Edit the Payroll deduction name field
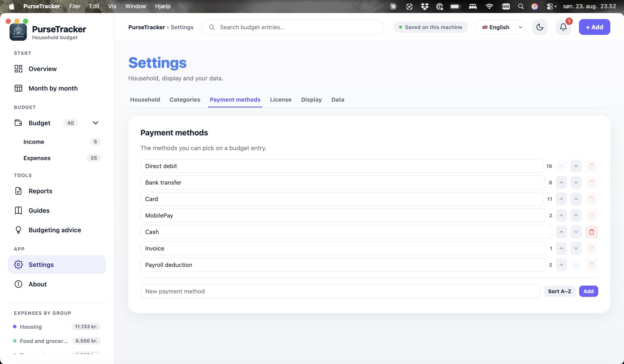Image resolution: width=624 pixels, height=364 pixels. coord(343,265)
